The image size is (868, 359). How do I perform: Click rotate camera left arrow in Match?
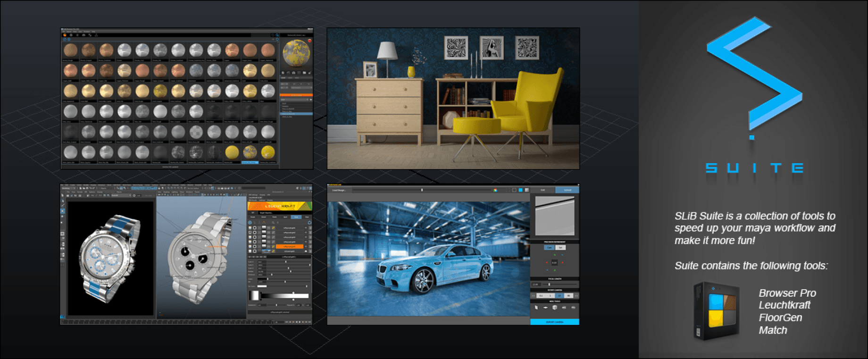533,296
